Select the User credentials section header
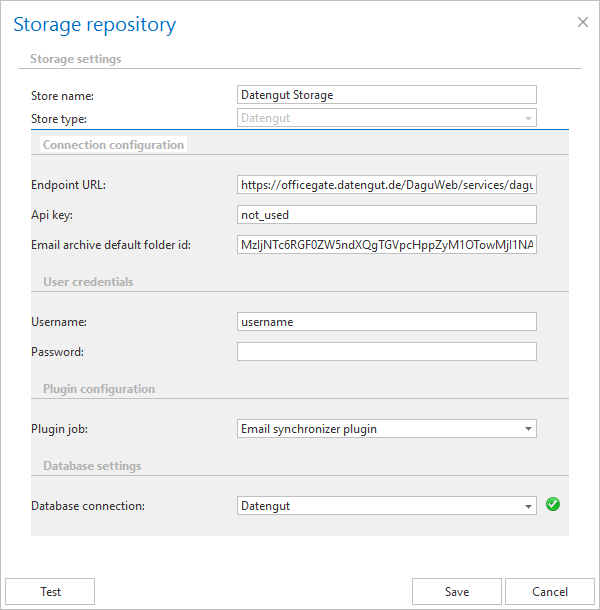 [88, 282]
